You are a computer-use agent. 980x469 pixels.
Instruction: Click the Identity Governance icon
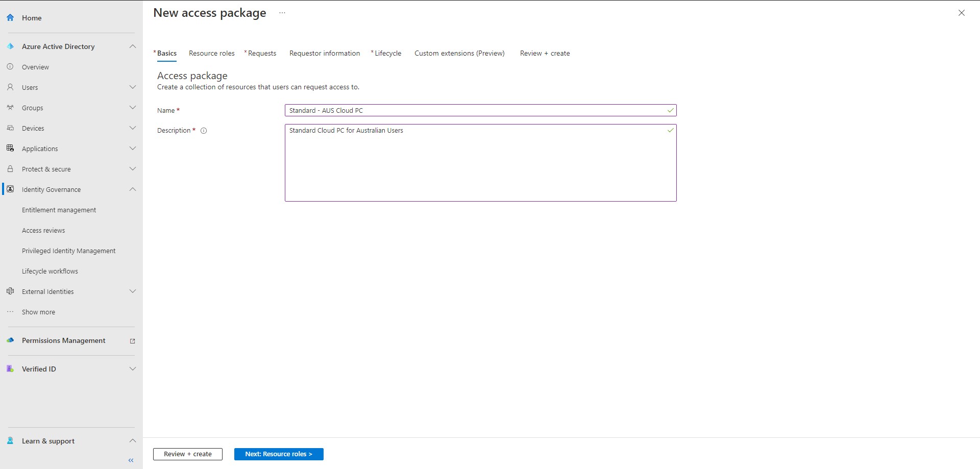[x=11, y=189]
